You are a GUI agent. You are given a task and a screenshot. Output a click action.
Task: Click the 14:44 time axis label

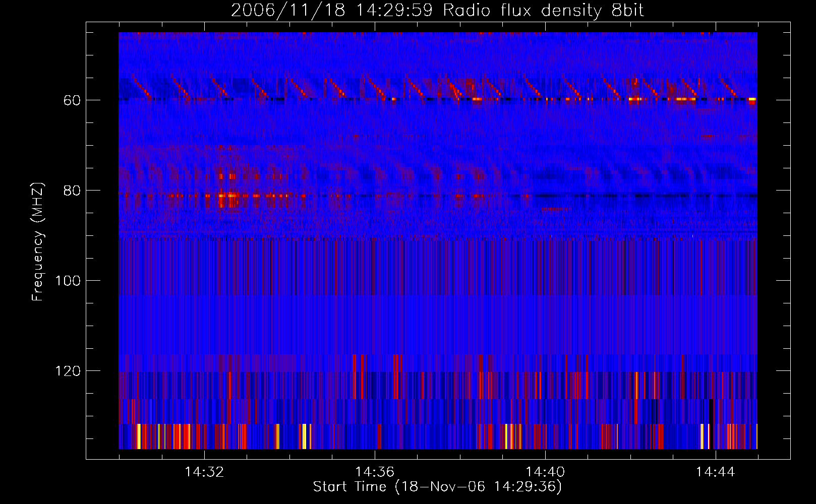coord(716,472)
